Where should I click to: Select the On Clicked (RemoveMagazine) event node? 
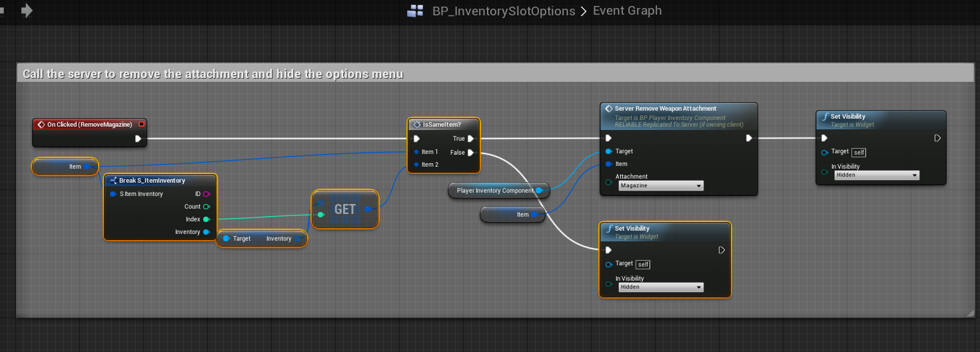click(89, 124)
